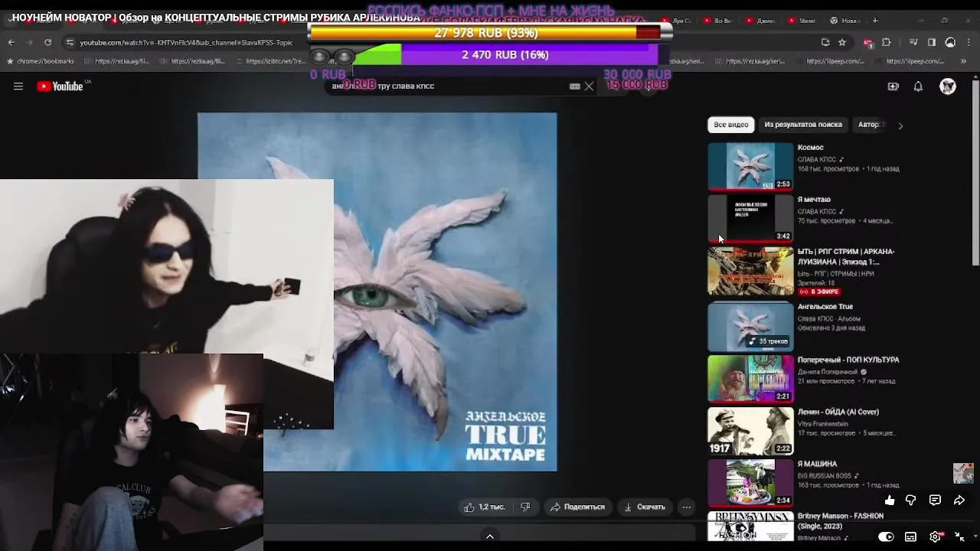Open the media control icon in the Chrome toolbar
Image resolution: width=980 pixels, height=551 pixels.
click(x=913, y=42)
